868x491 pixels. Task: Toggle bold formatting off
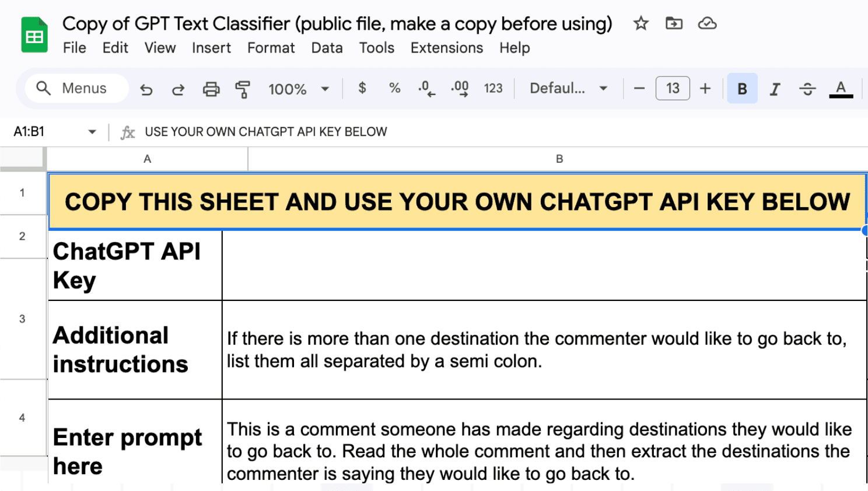coord(741,89)
